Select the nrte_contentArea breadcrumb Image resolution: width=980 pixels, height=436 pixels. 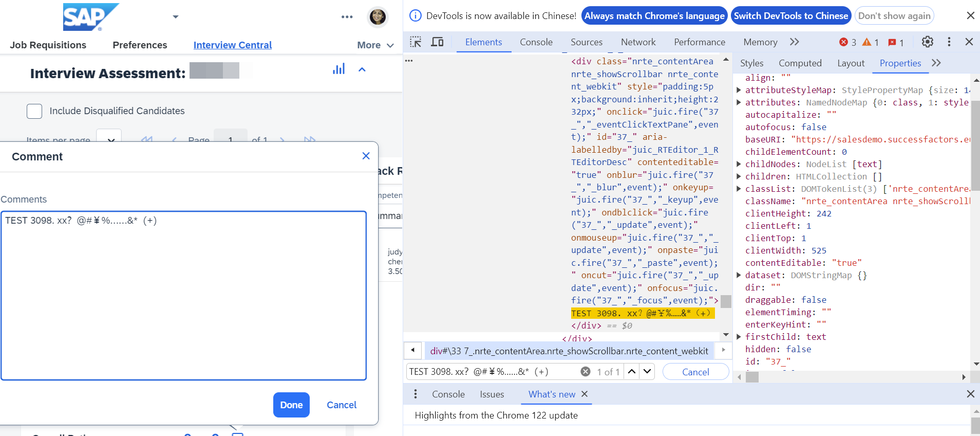[569, 351]
